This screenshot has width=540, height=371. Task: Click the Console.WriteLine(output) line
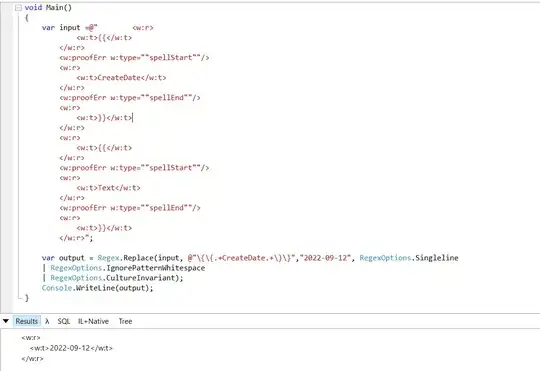click(97, 288)
